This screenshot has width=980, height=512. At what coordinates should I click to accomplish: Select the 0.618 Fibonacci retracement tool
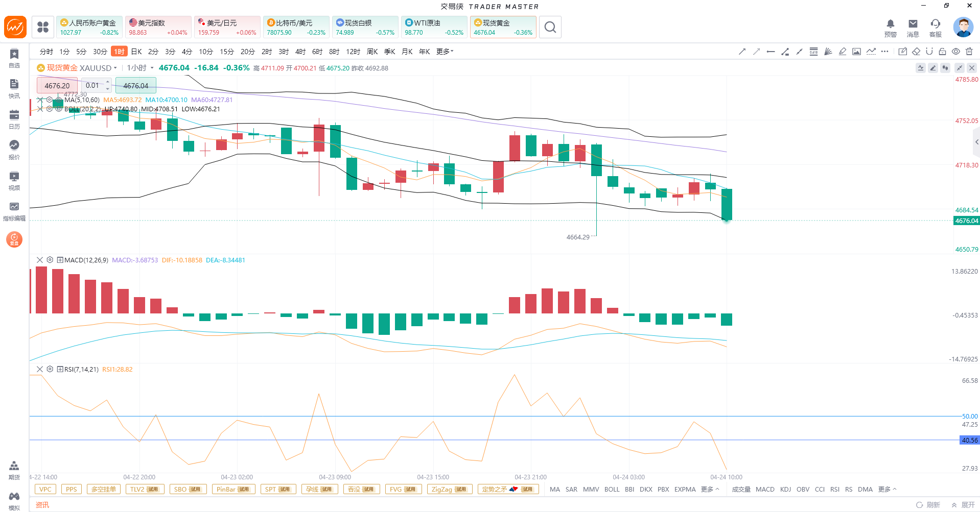(x=814, y=52)
